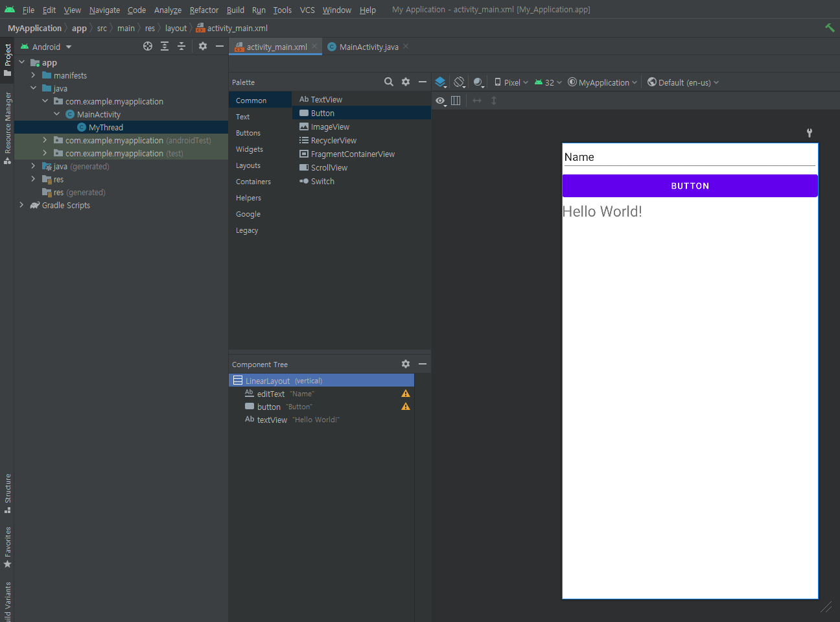Open the Build menu

[x=235, y=10]
